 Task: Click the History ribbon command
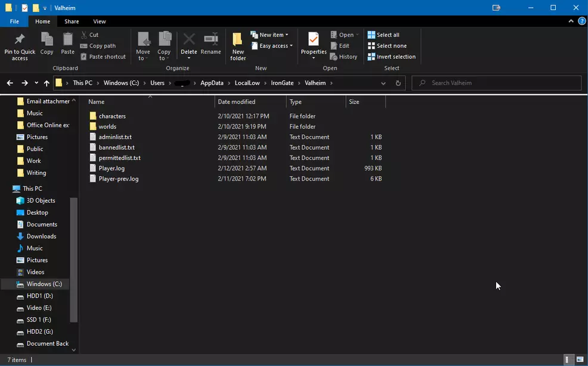coord(343,57)
